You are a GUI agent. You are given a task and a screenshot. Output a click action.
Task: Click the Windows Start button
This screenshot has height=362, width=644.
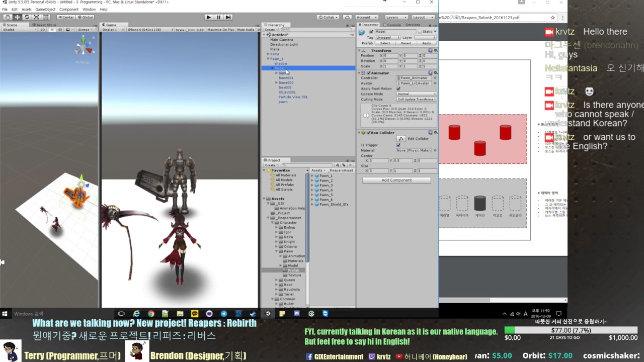(x=5, y=314)
